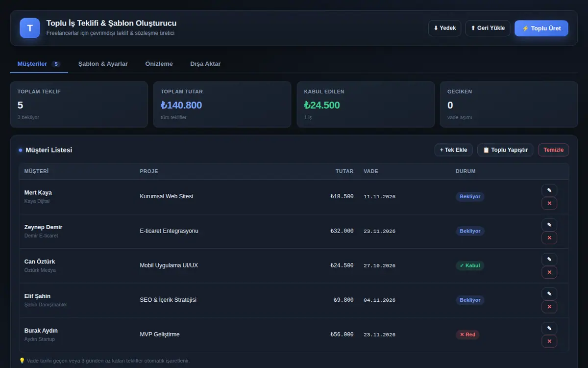Delete the Mert Kaya row
The height and width of the screenshot is (368, 588).
pyautogui.click(x=549, y=203)
